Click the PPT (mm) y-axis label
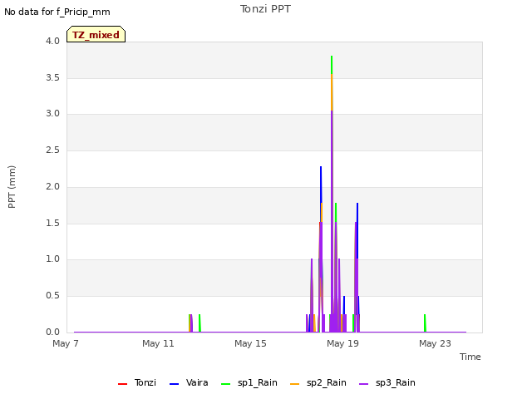Screen dimensions: 532x399 [12, 187]
